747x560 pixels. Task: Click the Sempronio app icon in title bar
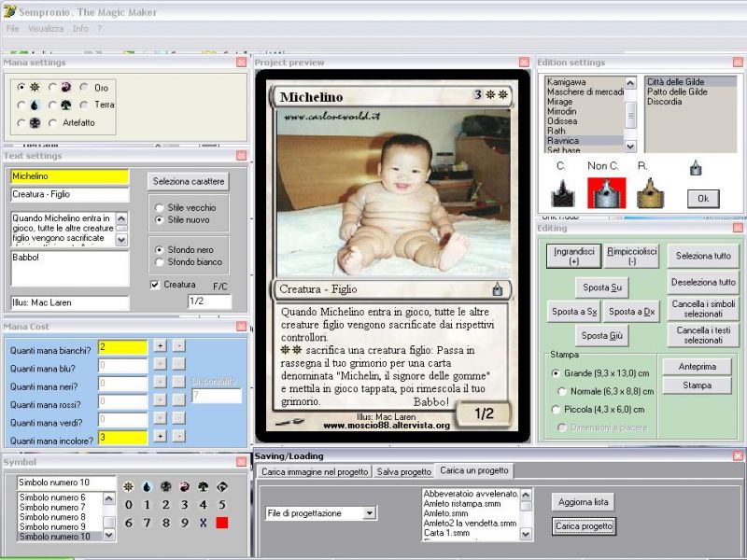(x=9, y=11)
